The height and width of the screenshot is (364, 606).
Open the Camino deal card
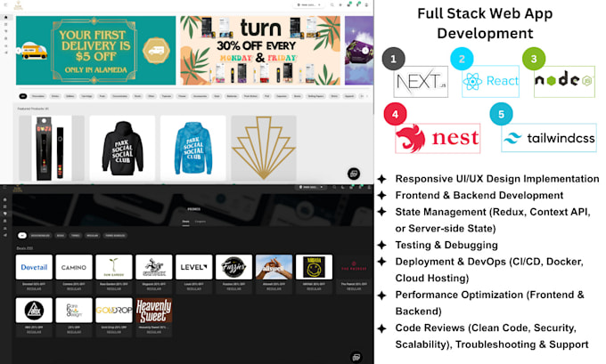74,274
